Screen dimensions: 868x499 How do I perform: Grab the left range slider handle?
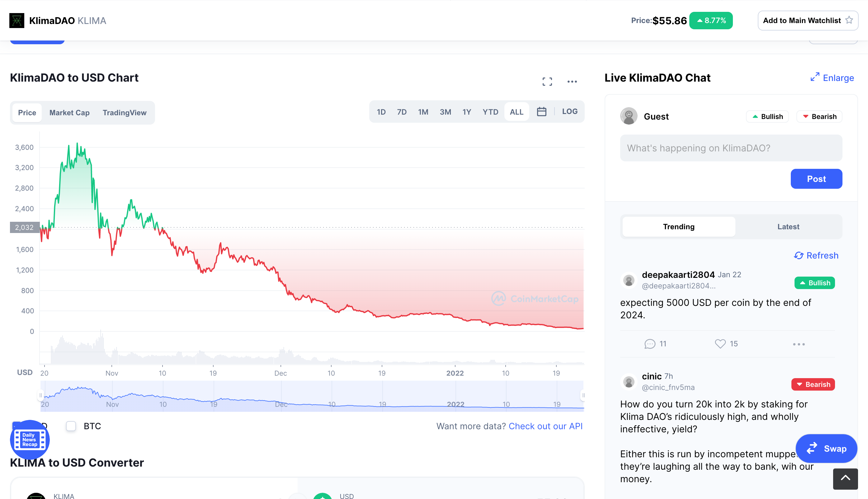pos(40,395)
